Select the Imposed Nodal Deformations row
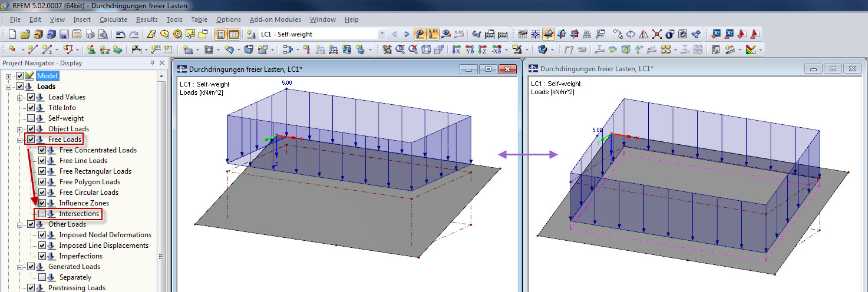The height and width of the screenshot is (292, 868). tap(105, 235)
